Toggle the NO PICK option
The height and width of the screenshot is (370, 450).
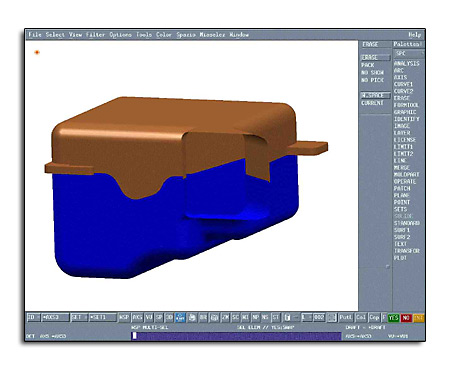(372, 80)
